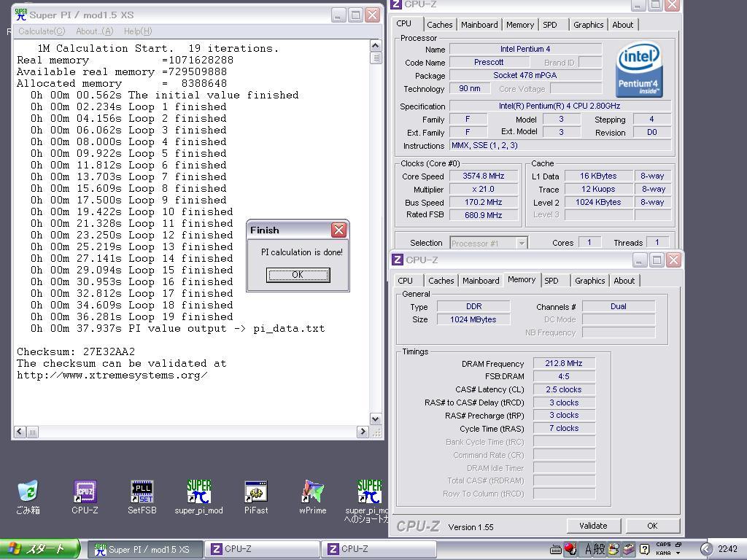
Task: Open the About tab in the CPU-Z Memory window
Action: [624, 281]
